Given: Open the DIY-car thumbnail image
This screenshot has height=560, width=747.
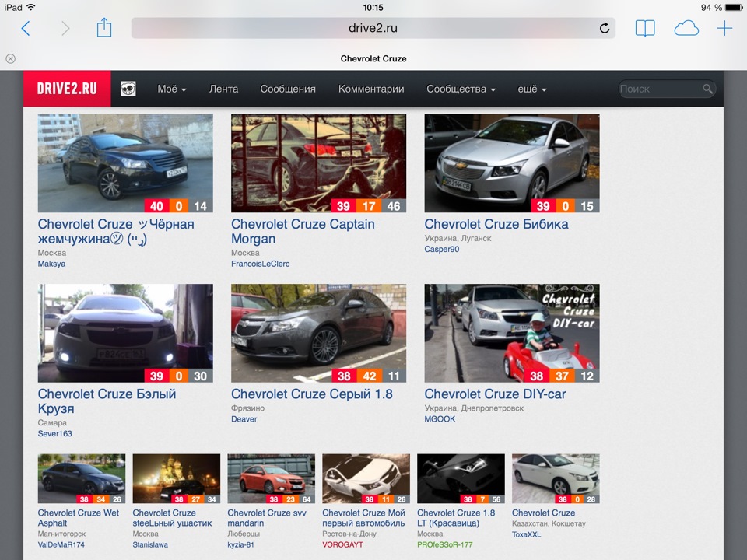Looking at the screenshot, I should tap(512, 333).
